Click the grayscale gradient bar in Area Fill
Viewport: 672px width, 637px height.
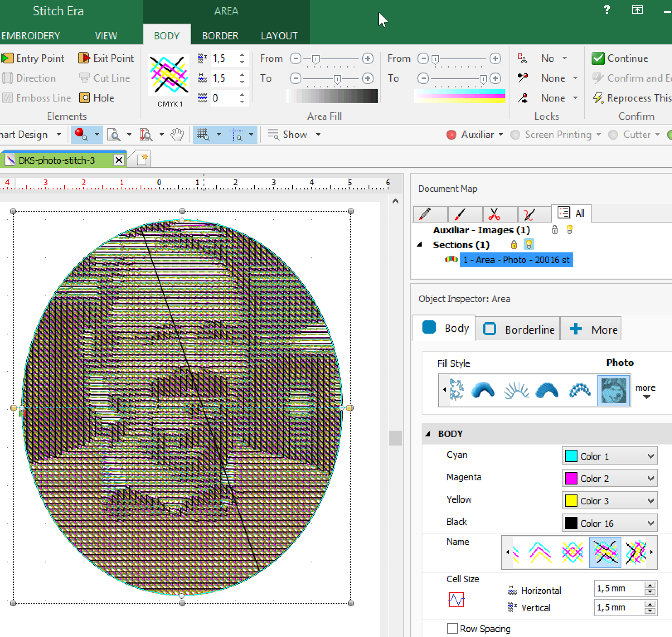(332, 96)
